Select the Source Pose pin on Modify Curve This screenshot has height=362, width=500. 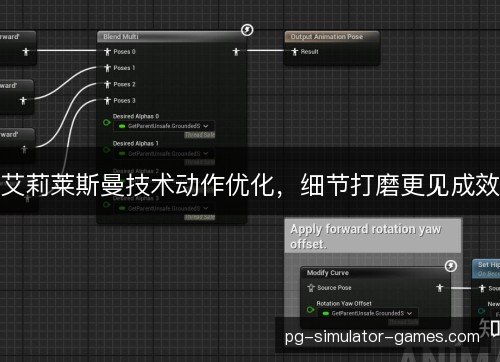click(x=311, y=288)
